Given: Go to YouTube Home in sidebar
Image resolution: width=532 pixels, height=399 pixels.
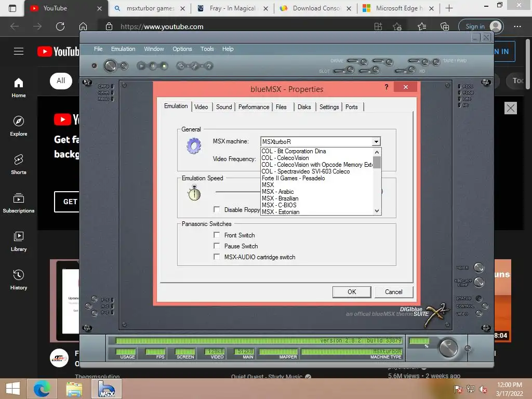Looking at the screenshot, I should [x=19, y=87].
